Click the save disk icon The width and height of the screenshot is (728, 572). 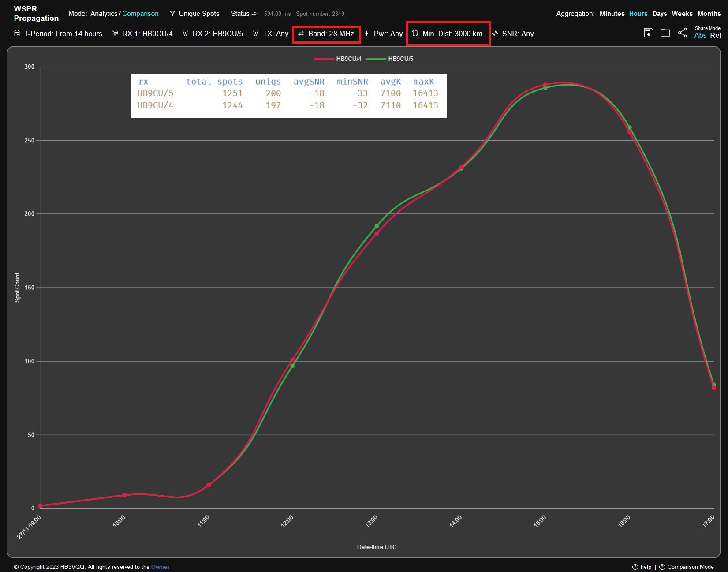pyautogui.click(x=648, y=33)
